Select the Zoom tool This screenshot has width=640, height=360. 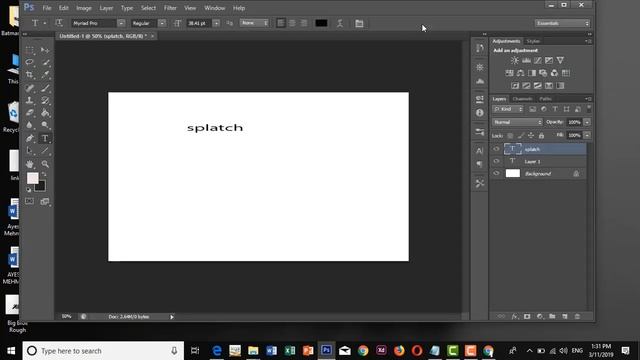(x=45, y=164)
